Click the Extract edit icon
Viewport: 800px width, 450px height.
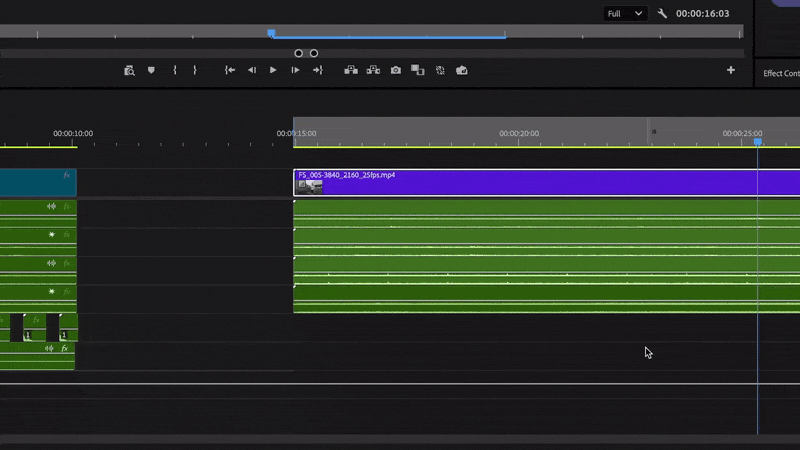373,70
